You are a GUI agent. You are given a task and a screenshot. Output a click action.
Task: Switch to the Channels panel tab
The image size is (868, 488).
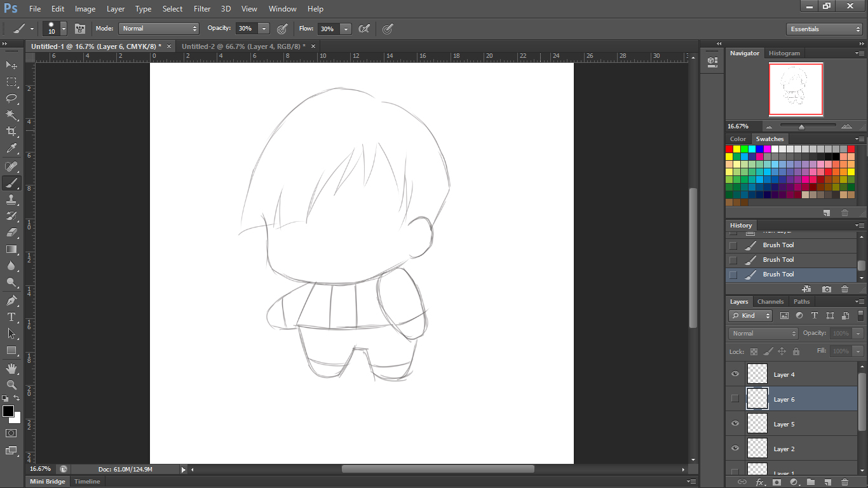[770, 301]
